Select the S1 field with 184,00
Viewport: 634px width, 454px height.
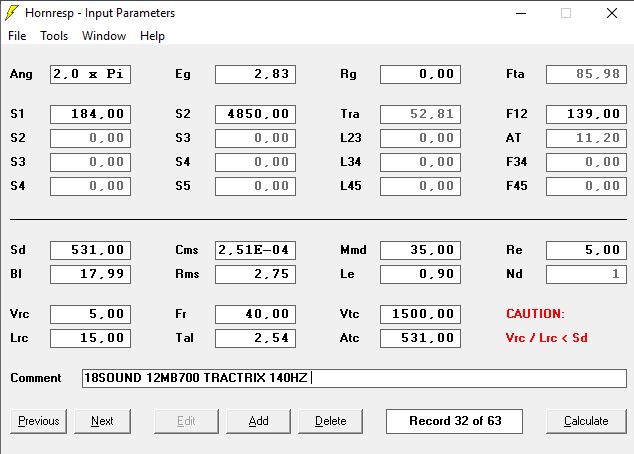click(90, 114)
